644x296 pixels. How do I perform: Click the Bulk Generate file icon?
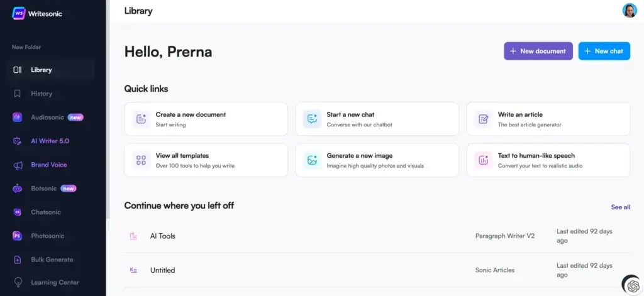(18, 260)
